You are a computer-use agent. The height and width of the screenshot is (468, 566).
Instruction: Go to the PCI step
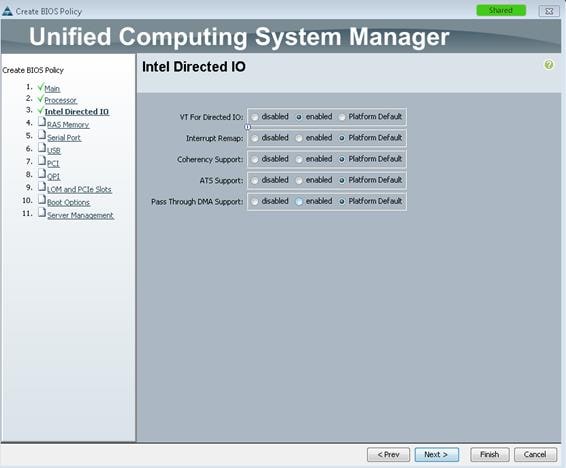53,163
